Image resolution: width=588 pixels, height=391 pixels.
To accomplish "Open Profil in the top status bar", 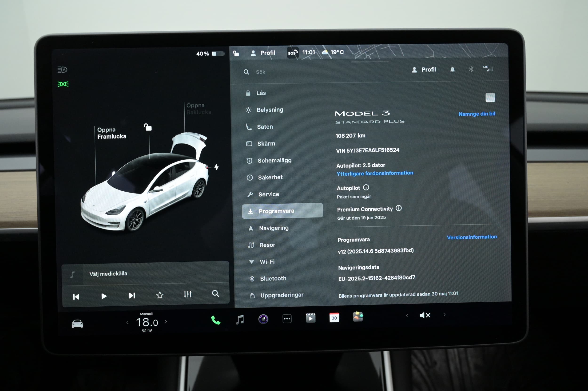I will [x=263, y=53].
